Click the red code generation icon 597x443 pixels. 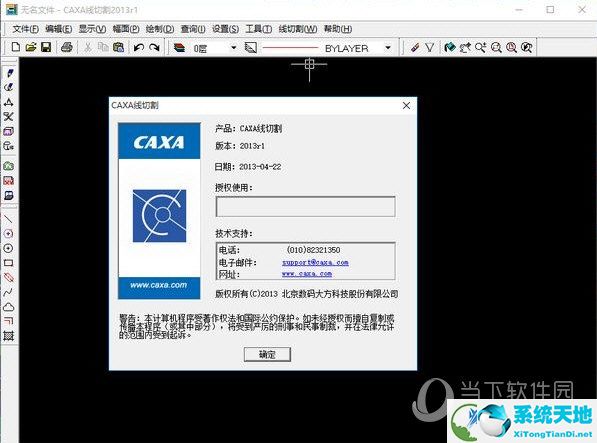pos(9,181)
